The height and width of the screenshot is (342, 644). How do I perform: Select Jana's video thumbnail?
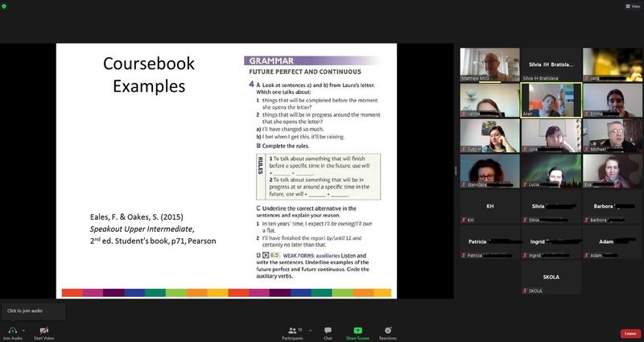pos(613,65)
